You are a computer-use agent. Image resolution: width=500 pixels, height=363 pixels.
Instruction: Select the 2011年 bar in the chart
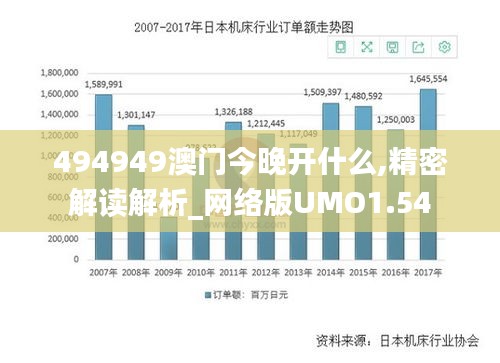(233, 191)
